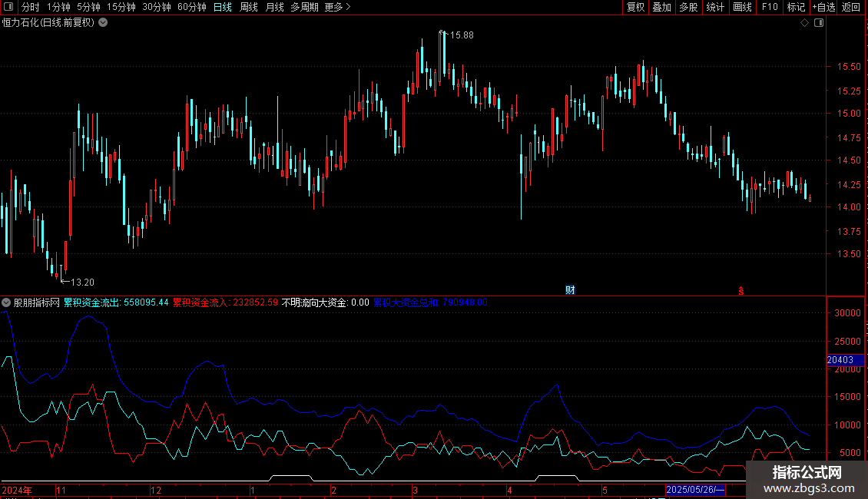868x499 pixels.
Task: Click the 叠加 overlay button
Action: tap(662, 7)
